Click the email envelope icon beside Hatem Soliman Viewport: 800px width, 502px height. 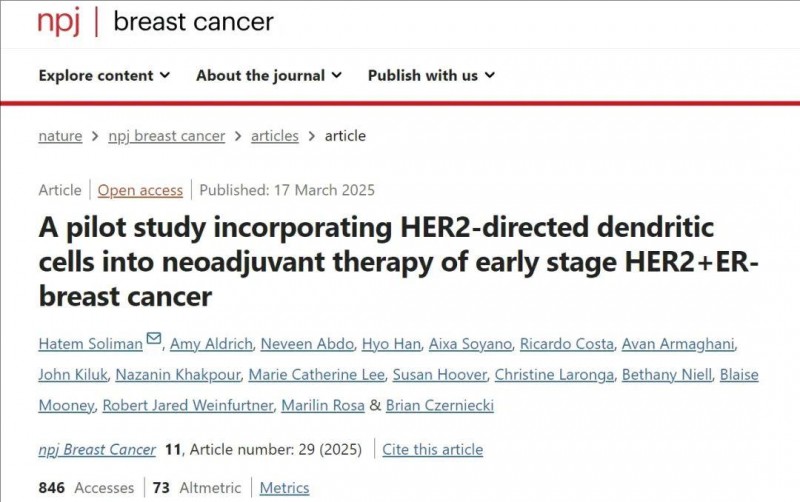[153, 340]
